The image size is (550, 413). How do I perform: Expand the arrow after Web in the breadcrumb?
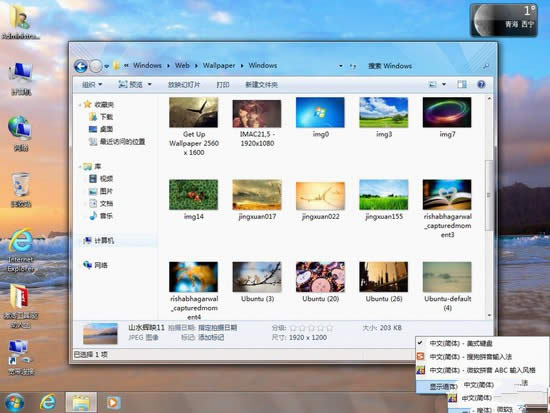(196, 66)
